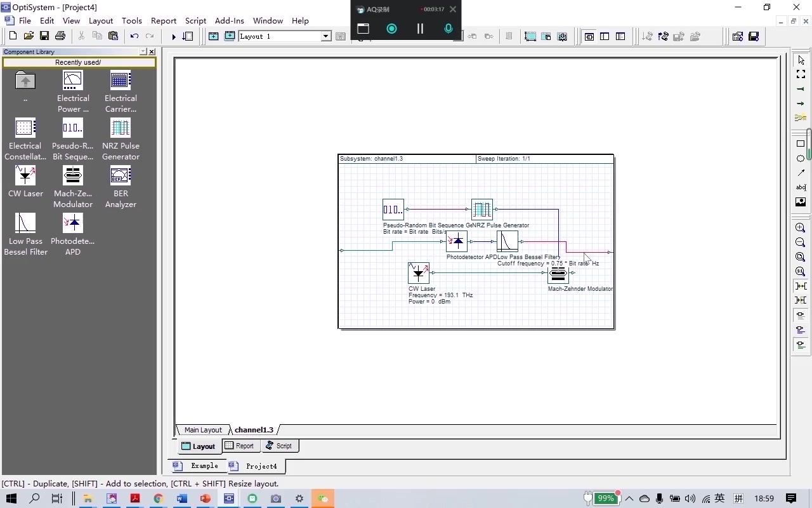Click the Open file toolbar icon
Image resolution: width=812 pixels, height=508 pixels.
[x=29, y=36]
